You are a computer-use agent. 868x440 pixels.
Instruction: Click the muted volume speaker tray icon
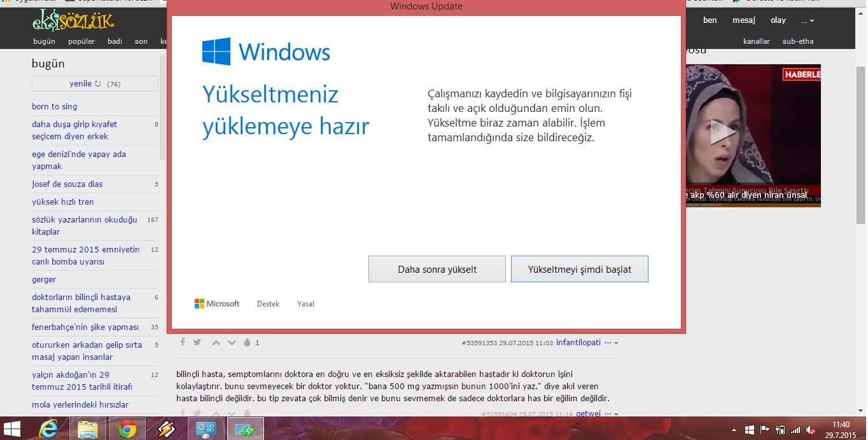point(811,430)
